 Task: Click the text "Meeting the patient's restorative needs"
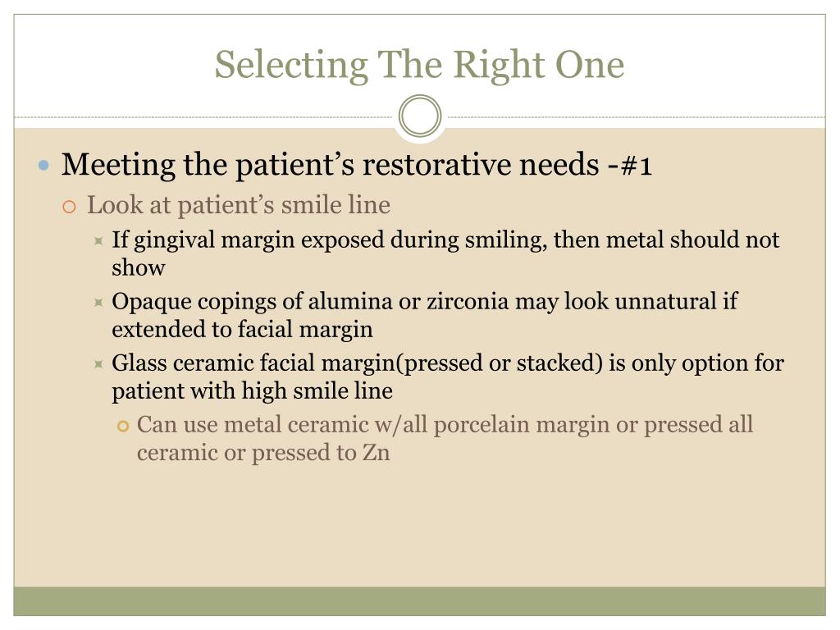click(x=328, y=165)
